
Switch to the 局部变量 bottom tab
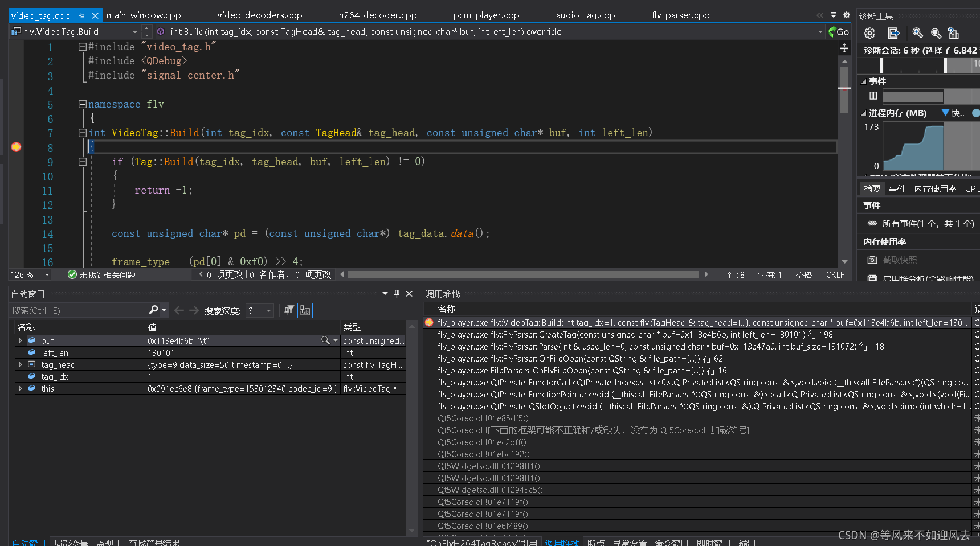71,542
